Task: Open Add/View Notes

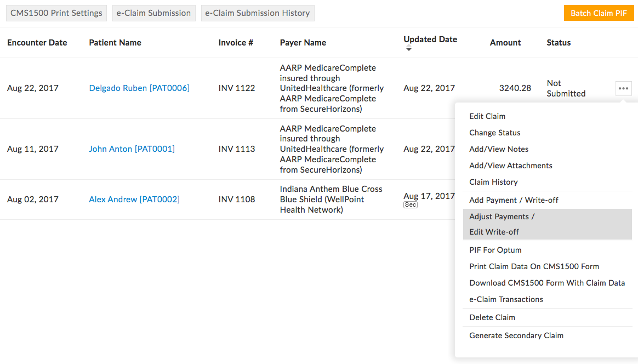Action: [x=499, y=149]
